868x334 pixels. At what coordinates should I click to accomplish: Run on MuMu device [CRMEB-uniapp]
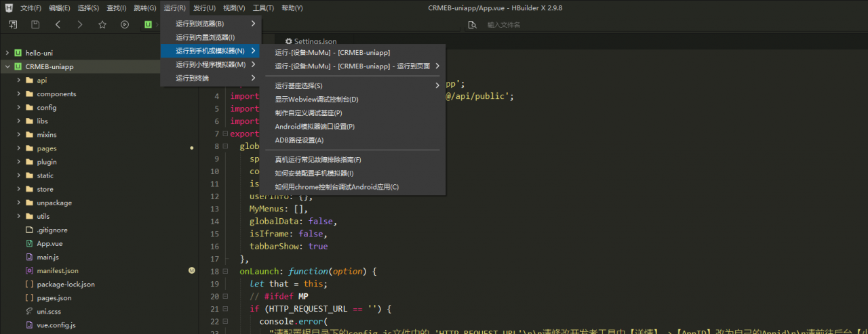[x=352, y=52]
